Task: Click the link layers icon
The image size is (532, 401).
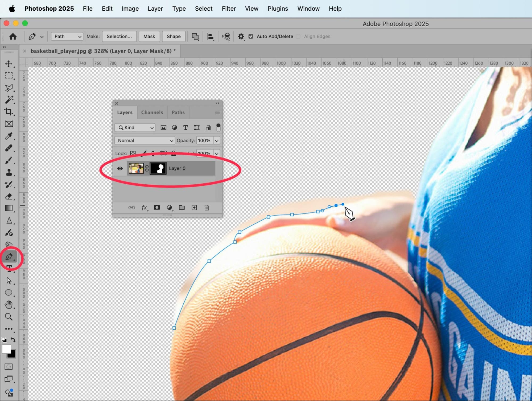Action: (131, 208)
